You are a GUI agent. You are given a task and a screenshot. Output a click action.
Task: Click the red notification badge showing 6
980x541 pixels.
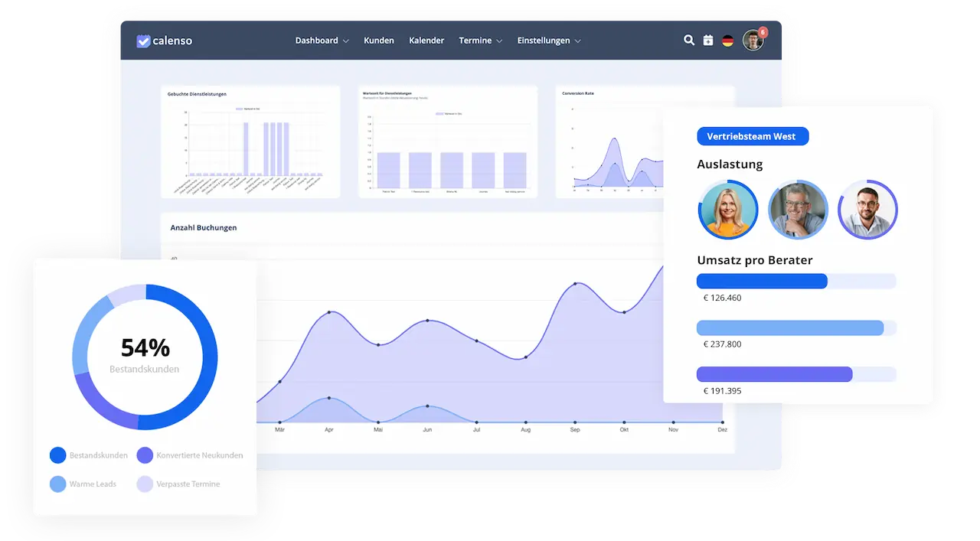(x=763, y=32)
